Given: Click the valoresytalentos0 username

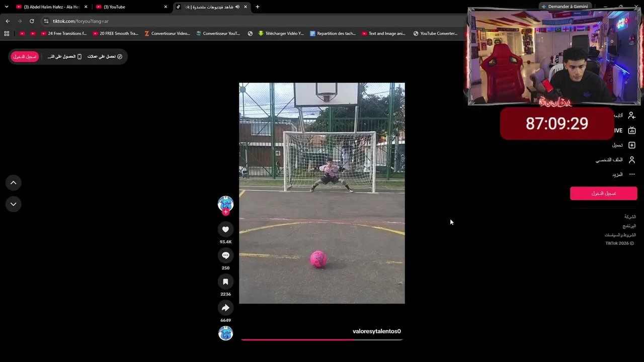Looking at the screenshot, I should pos(376,331).
